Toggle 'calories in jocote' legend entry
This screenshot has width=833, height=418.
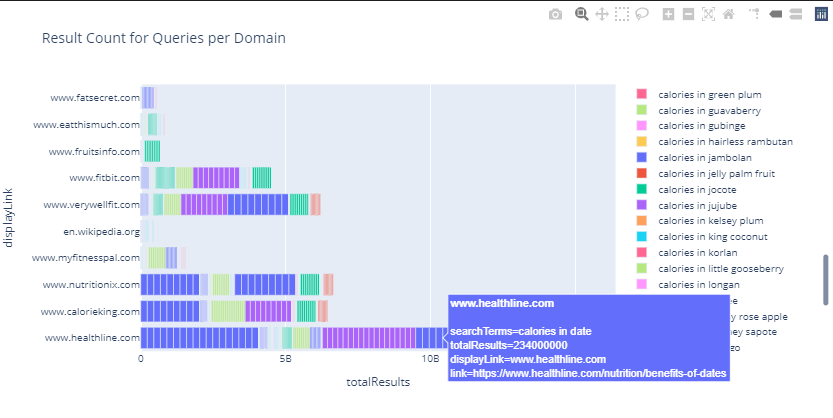pyautogui.click(x=686, y=190)
